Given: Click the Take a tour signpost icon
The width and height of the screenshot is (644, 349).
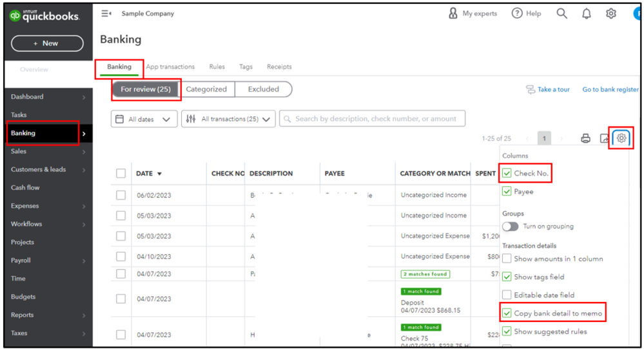Looking at the screenshot, I should point(531,89).
